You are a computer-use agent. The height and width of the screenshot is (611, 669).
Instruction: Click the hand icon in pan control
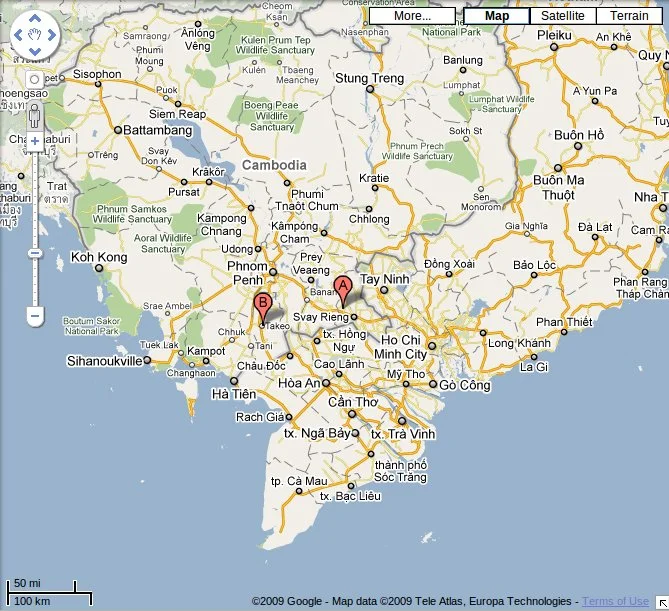35,35
